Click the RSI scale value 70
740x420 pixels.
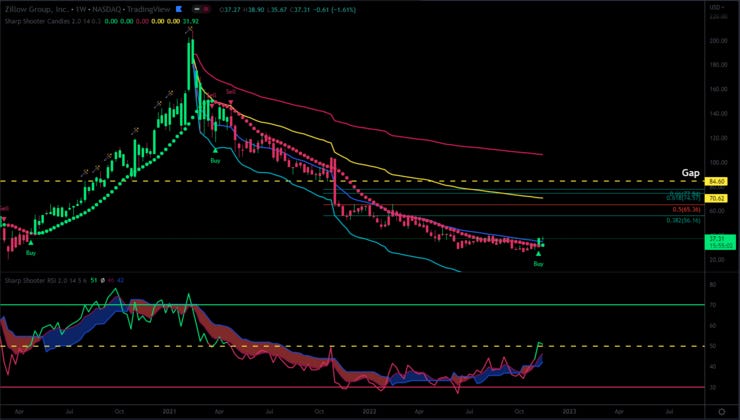point(712,305)
